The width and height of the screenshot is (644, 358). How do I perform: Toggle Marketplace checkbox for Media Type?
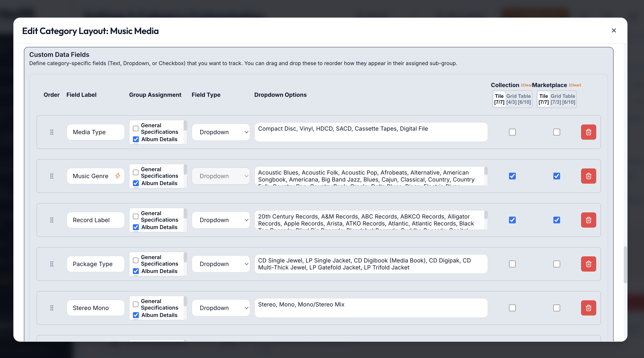557,132
